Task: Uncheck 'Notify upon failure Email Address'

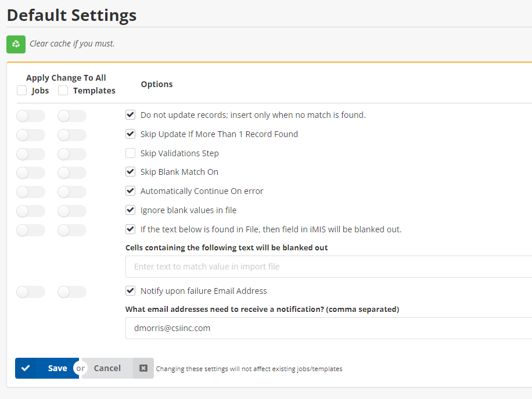Action: pyautogui.click(x=130, y=290)
